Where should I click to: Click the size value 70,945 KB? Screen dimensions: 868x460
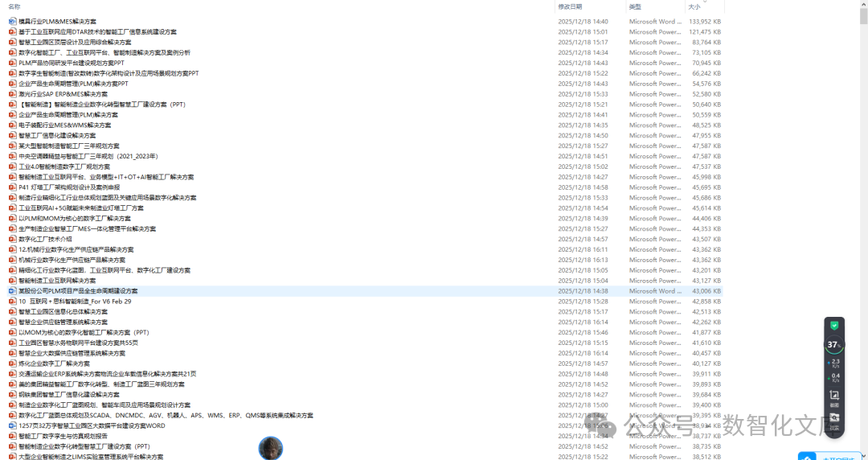click(706, 64)
